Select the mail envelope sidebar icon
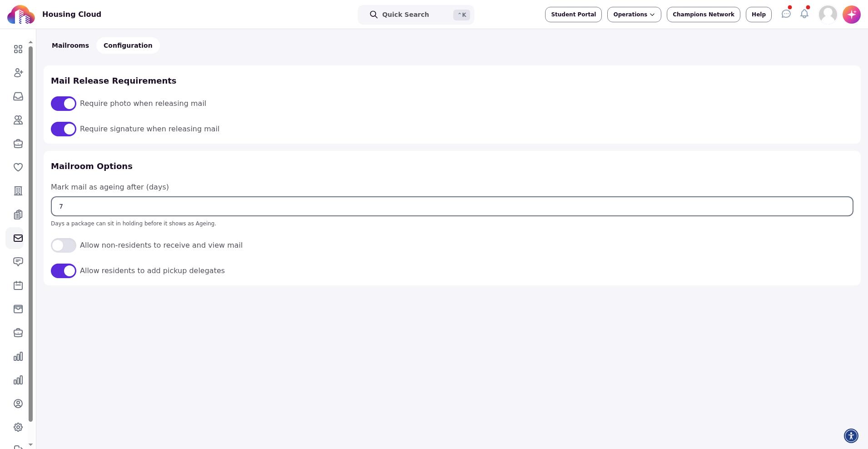Image resolution: width=868 pixels, height=449 pixels. coord(18,238)
